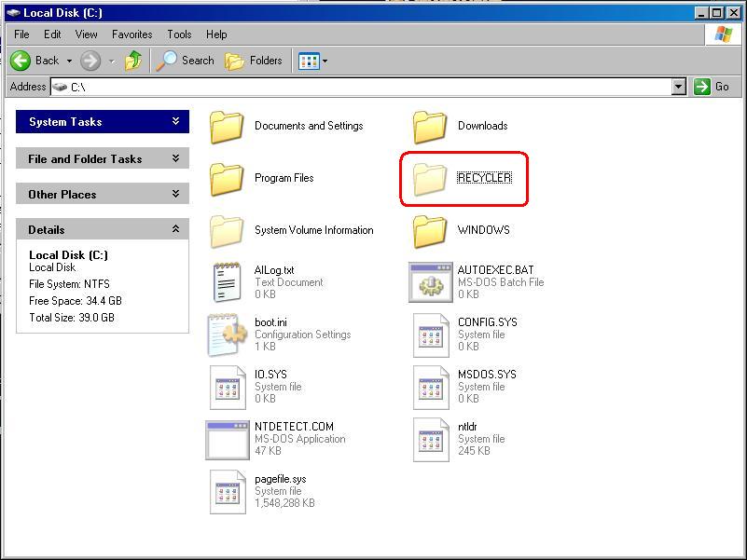Click the green Go button
This screenshot has height=560, width=747.
712,88
